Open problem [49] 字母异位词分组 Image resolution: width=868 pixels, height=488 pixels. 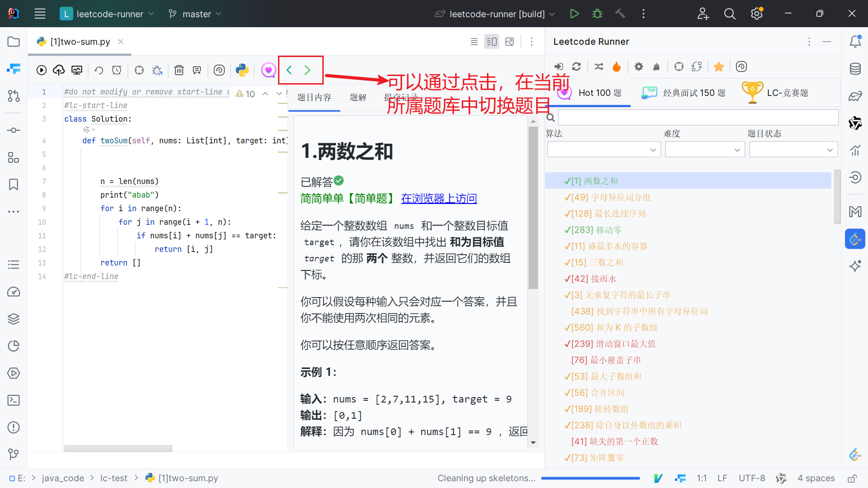click(607, 197)
